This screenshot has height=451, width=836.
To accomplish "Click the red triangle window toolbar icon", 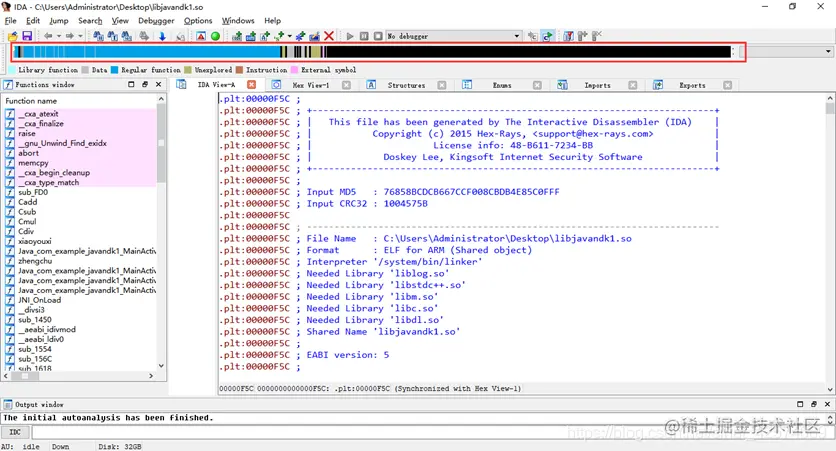I will (201, 36).
